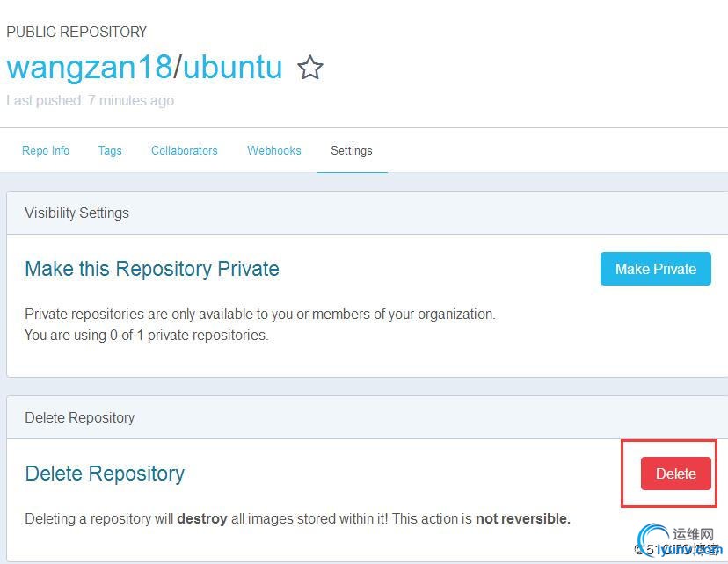Star the wangzan18/ubuntu repository
This screenshot has height=564, width=728.
310,68
